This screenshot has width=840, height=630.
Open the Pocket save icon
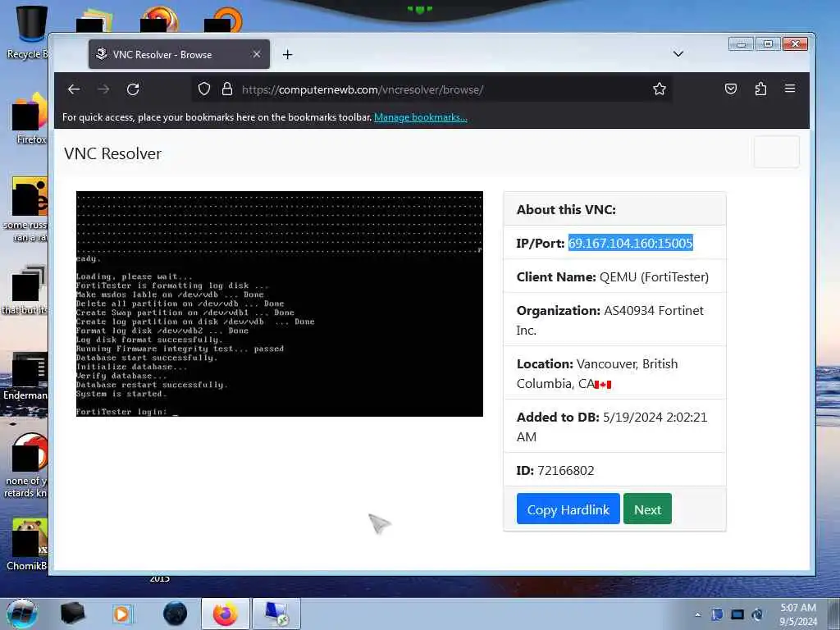click(731, 89)
